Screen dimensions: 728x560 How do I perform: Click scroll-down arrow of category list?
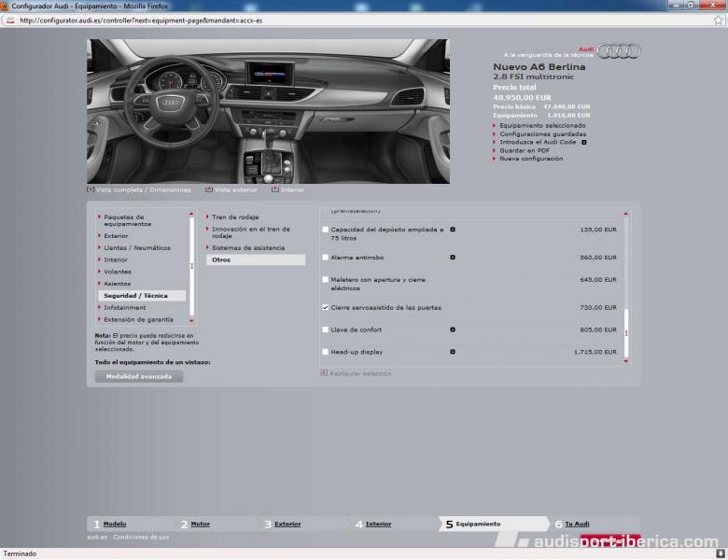pos(191,321)
